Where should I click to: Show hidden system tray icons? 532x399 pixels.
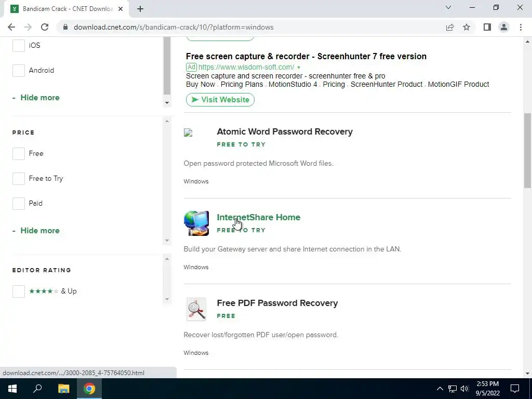(x=440, y=389)
